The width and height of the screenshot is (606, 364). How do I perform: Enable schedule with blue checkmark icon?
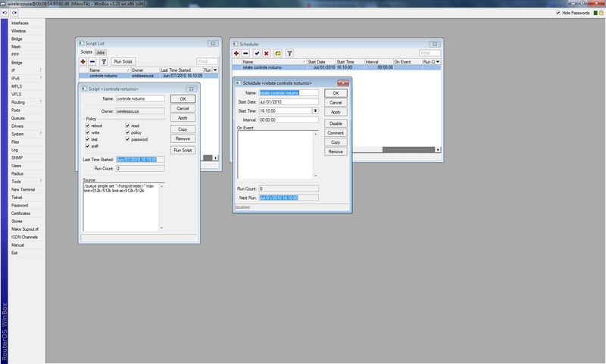(x=257, y=53)
